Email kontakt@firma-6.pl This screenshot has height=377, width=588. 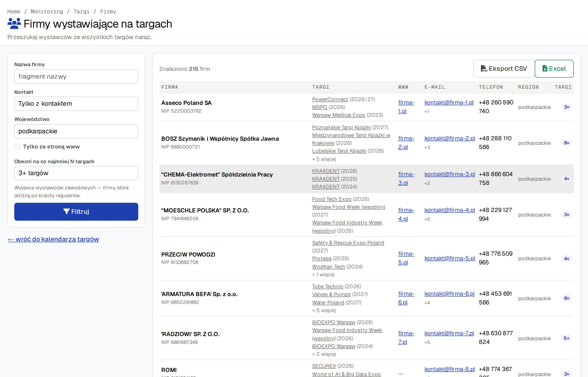point(449,294)
